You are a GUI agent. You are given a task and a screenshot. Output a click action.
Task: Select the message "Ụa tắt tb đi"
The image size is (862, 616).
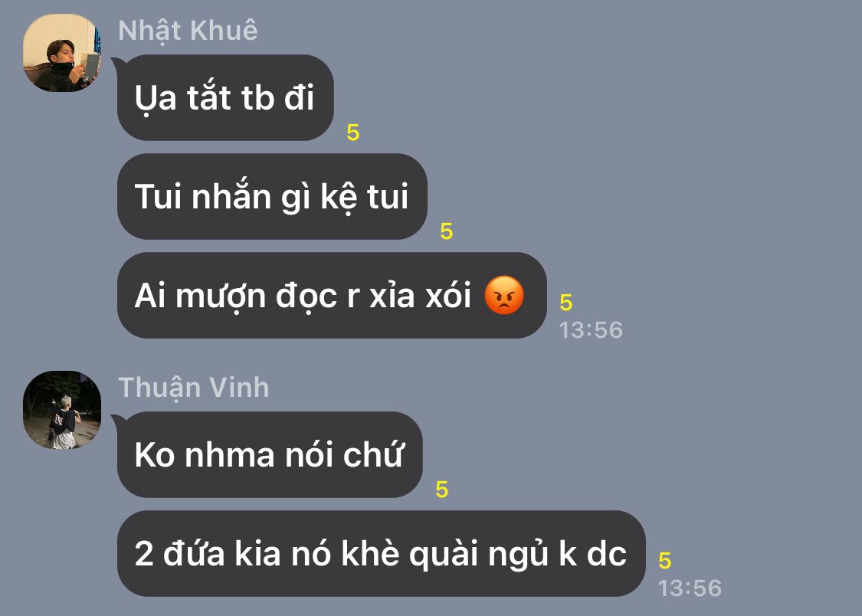pos(225,98)
